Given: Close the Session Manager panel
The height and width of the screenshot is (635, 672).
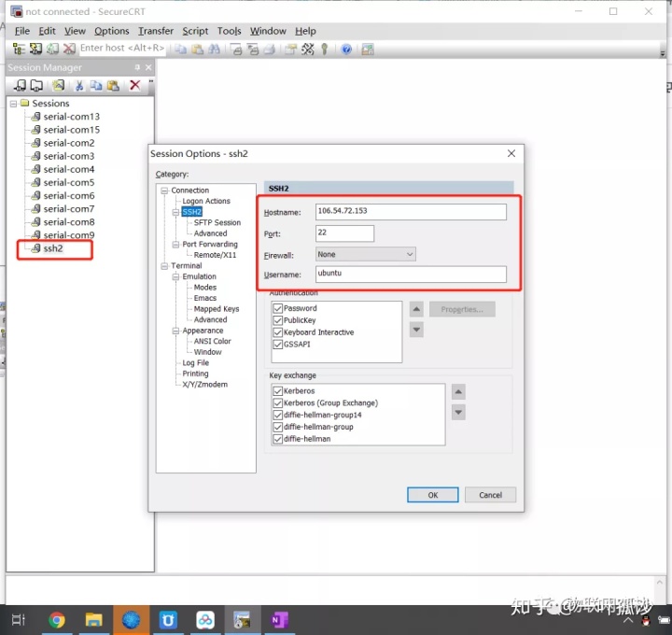Looking at the screenshot, I should coord(148,67).
